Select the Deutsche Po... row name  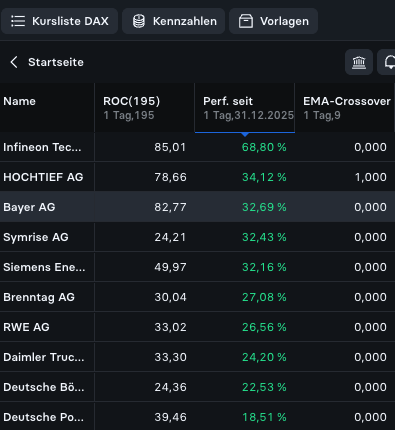click(x=44, y=417)
